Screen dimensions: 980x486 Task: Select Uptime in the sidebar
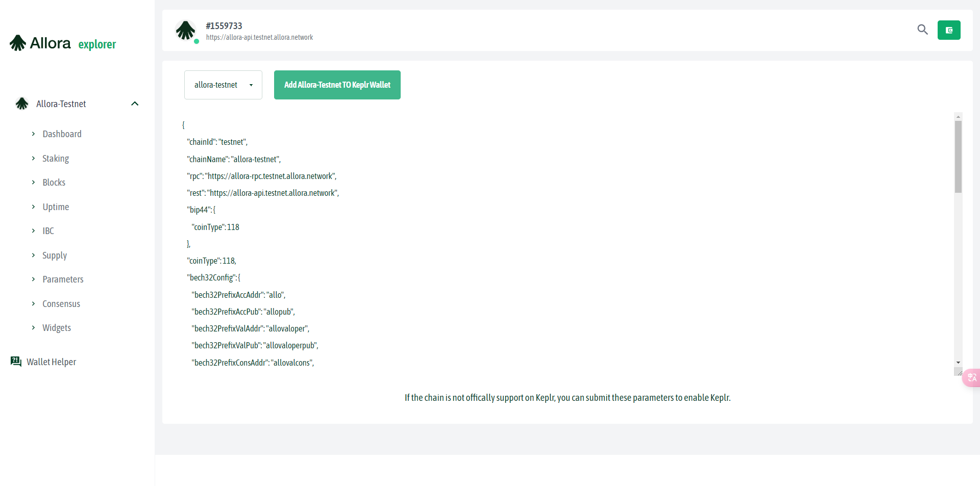56,207
